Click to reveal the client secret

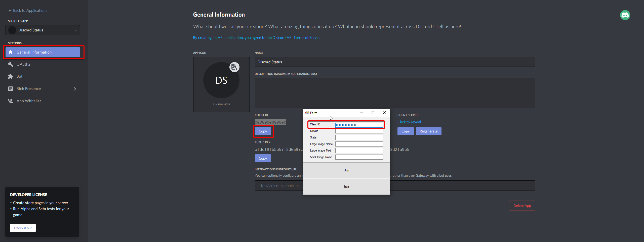(x=409, y=122)
